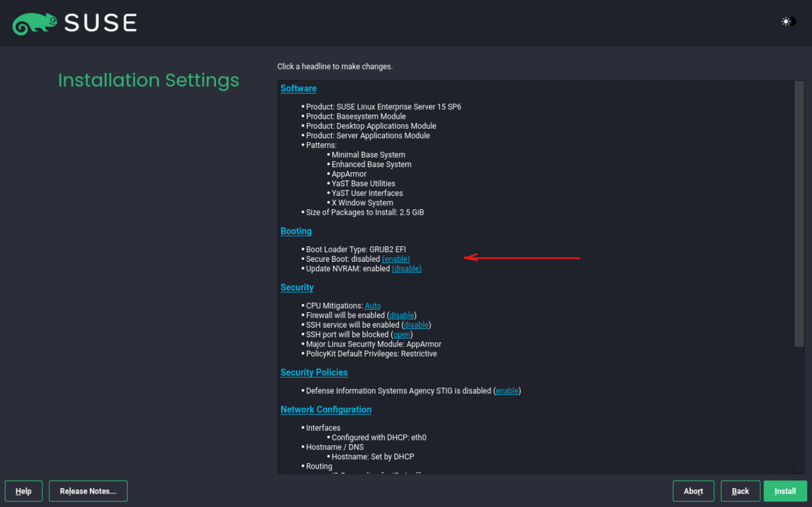Click the Help button
The image size is (812, 507).
click(x=24, y=491)
